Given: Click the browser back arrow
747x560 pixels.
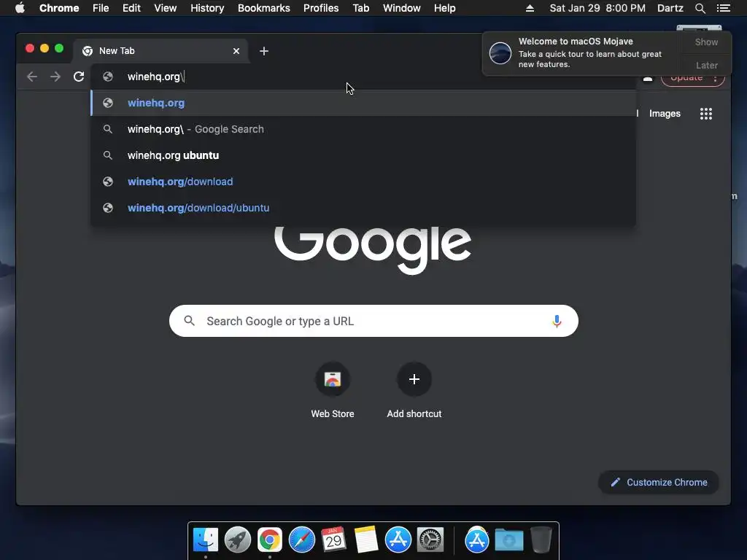Looking at the screenshot, I should [32, 77].
